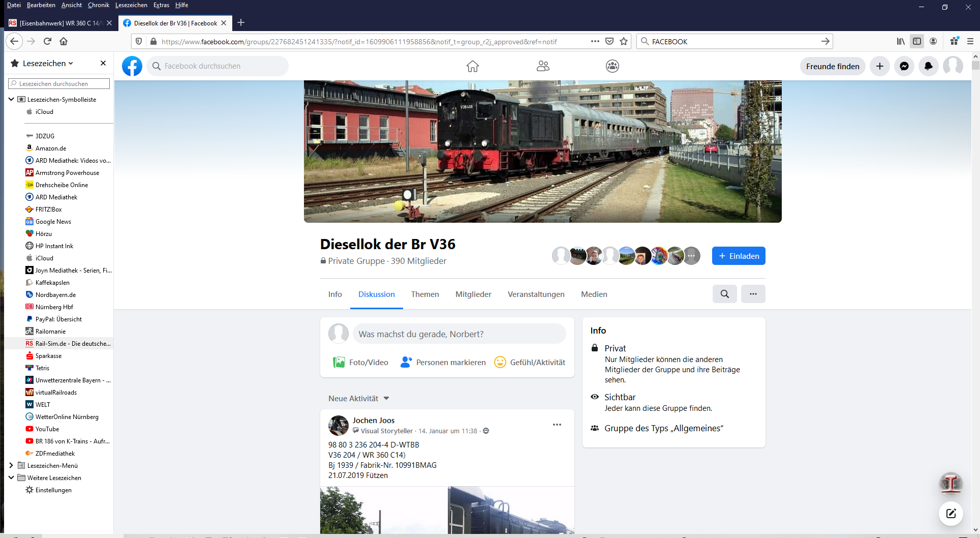
Task: Open the Neue Aktivität sort dropdown
Action: coord(359,399)
